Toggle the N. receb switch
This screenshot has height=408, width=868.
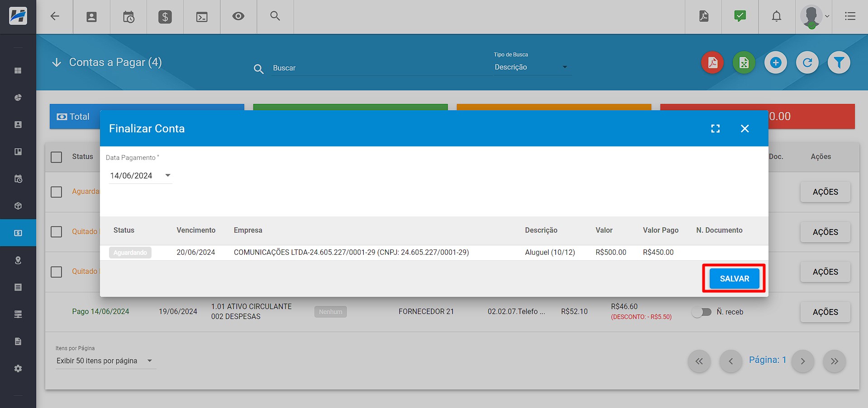(x=702, y=312)
